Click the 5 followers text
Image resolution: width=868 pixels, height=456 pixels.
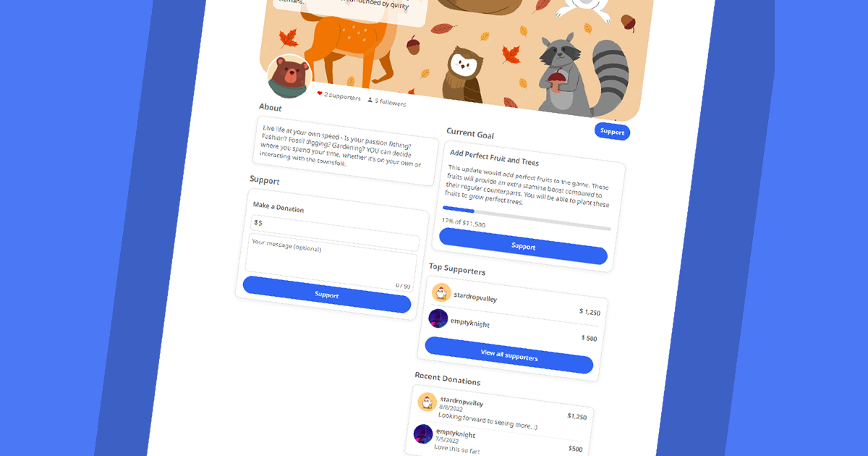[391, 102]
